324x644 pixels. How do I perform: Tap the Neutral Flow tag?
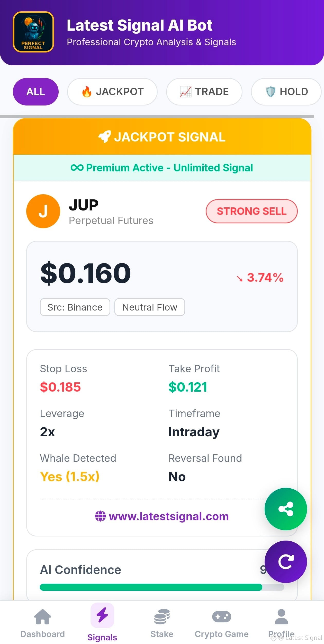pos(150,307)
